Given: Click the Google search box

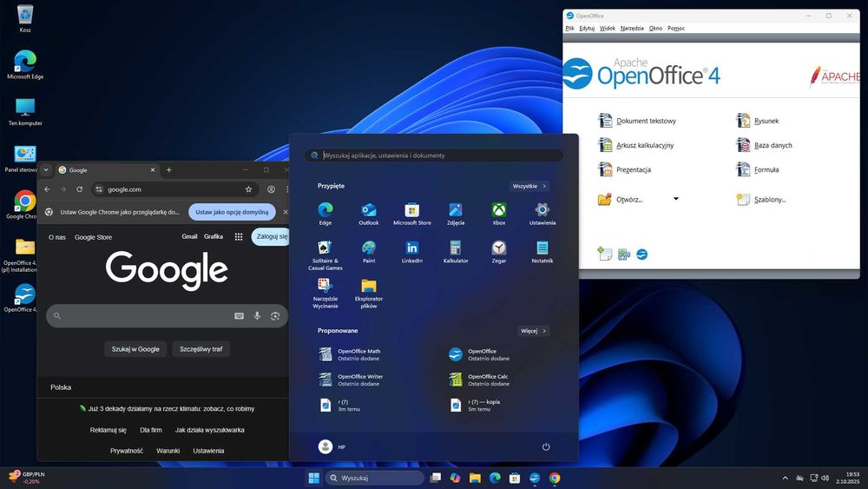Looking at the screenshot, I should [x=168, y=315].
